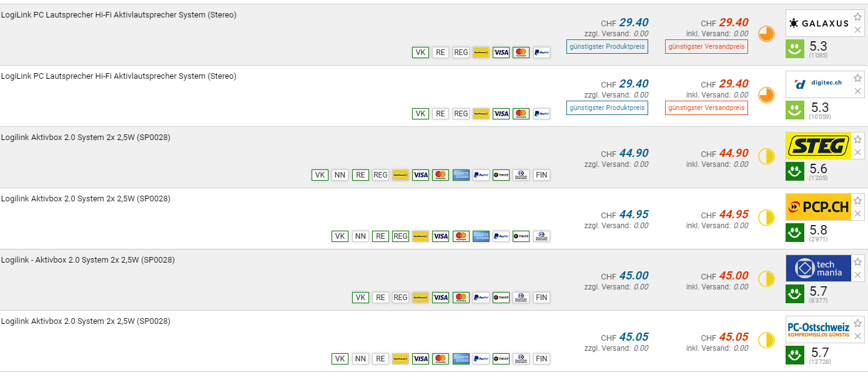The image size is (868, 372).
Task: Click the PayPal icon in the Galaxus row
Action: coord(541,53)
